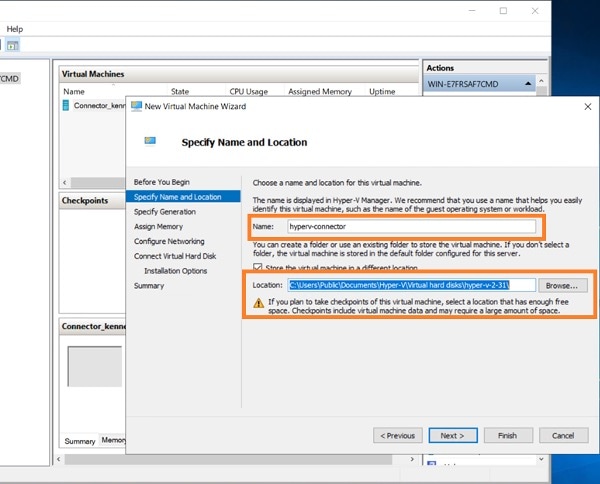This screenshot has height=484, width=600.
Task: Minimize the Hyper-V Manager window
Action: pyautogui.click(x=472, y=11)
